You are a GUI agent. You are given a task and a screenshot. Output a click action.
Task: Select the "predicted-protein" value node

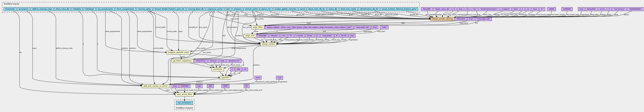tap(489, 9)
